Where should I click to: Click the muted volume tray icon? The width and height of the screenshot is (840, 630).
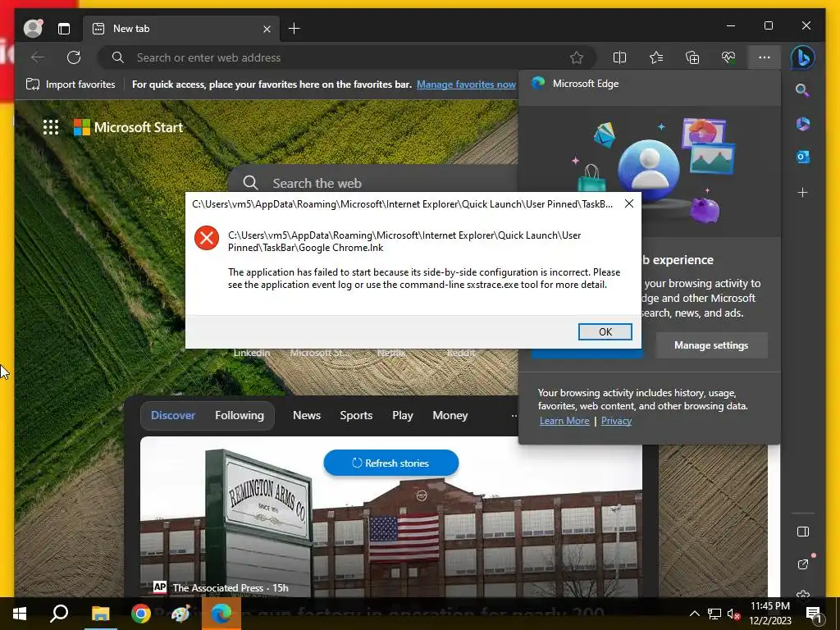click(x=733, y=614)
